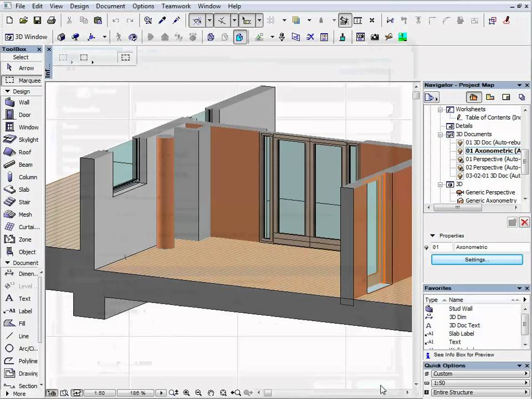The image size is (532, 399).
Task: Click the 01 ID field in Properties
Action: tap(442, 247)
